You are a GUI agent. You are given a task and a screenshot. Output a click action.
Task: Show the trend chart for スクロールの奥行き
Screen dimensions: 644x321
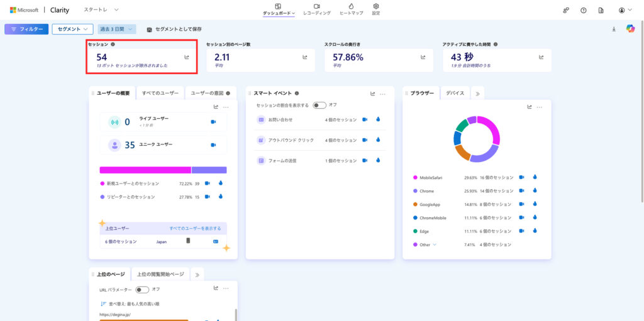point(423,57)
